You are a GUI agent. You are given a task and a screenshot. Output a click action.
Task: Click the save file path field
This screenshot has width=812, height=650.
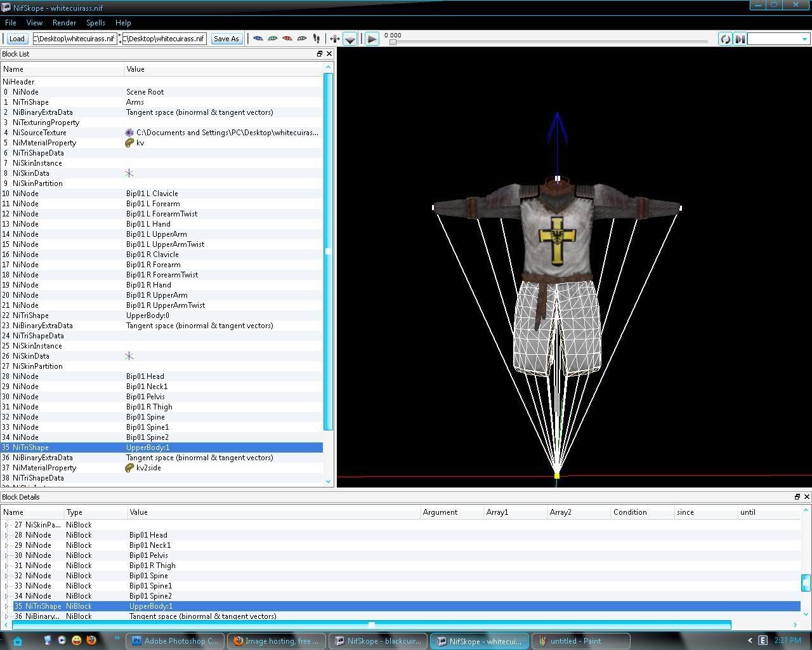164,39
